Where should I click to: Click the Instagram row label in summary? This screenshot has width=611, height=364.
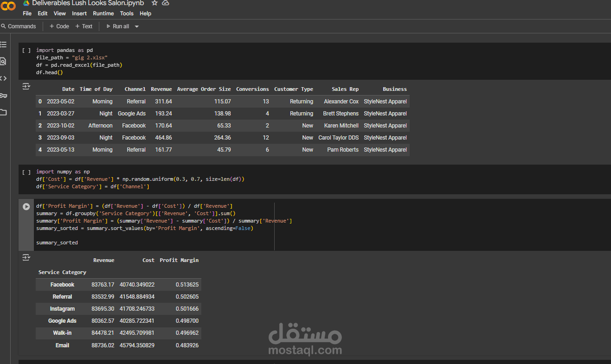[x=62, y=309]
